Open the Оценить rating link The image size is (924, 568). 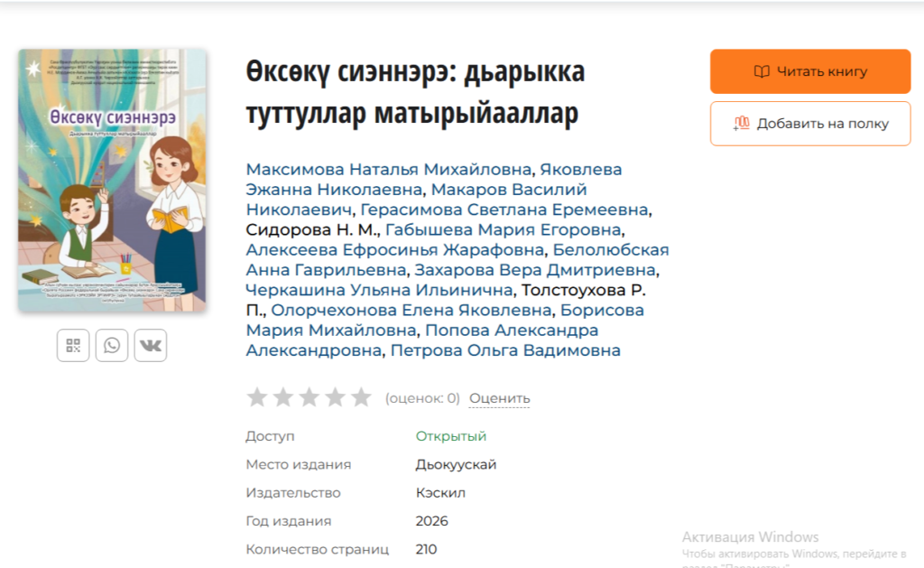pos(499,398)
